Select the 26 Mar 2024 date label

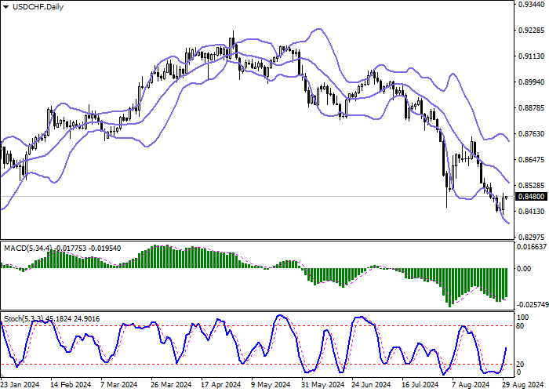pos(171,385)
